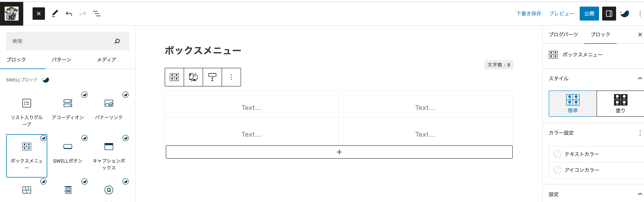Switch to the ブログパーツ tab
This screenshot has height=202, width=644.
pyautogui.click(x=563, y=35)
